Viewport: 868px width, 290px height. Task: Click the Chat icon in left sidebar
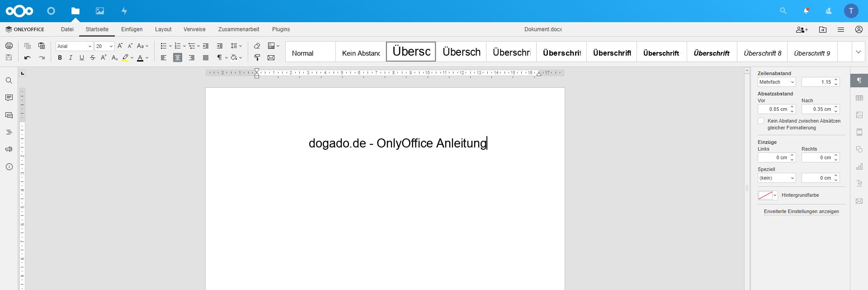coord(9,115)
